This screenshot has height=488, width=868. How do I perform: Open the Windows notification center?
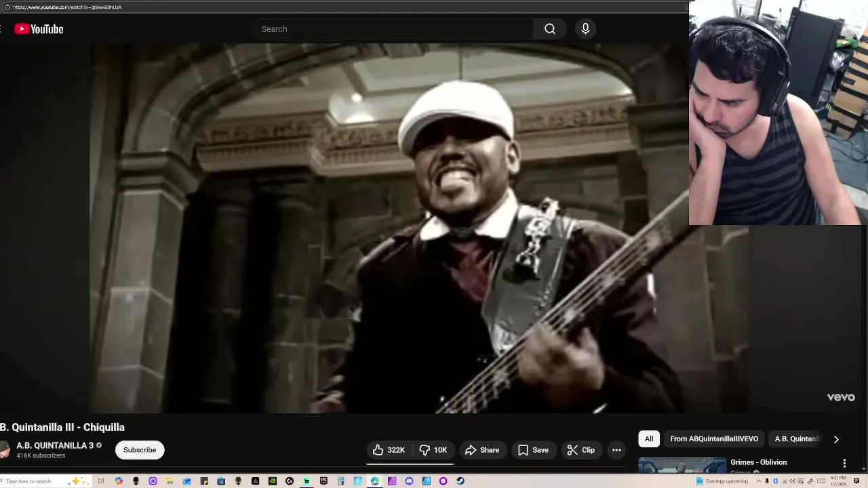(x=856, y=481)
